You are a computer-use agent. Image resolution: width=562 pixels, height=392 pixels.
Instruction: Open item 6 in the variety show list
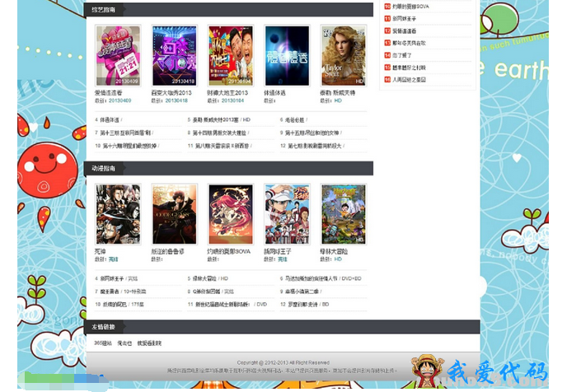coord(294,120)
